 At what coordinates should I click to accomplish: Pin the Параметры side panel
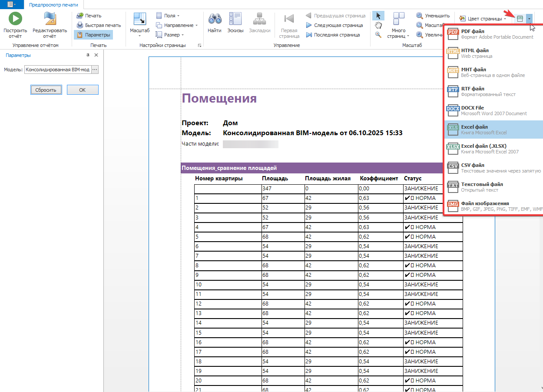tap(88, 55)
